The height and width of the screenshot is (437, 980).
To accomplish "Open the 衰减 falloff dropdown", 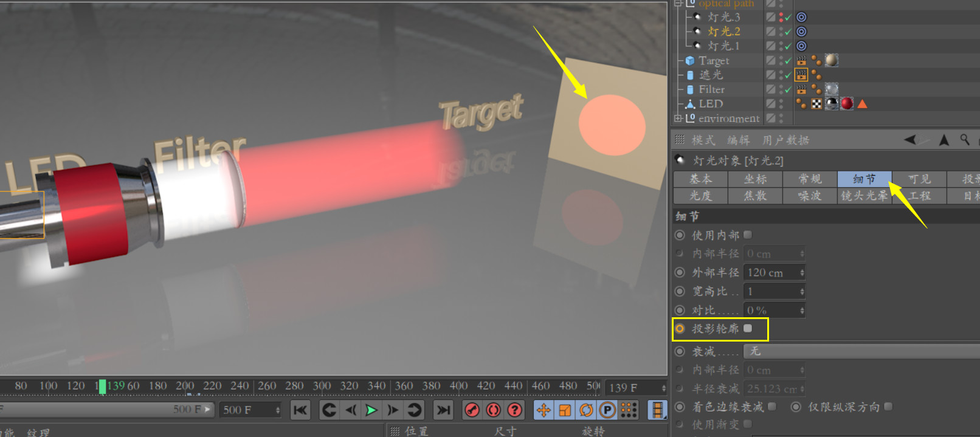I will pyautogui.click(x=861, y=351).
